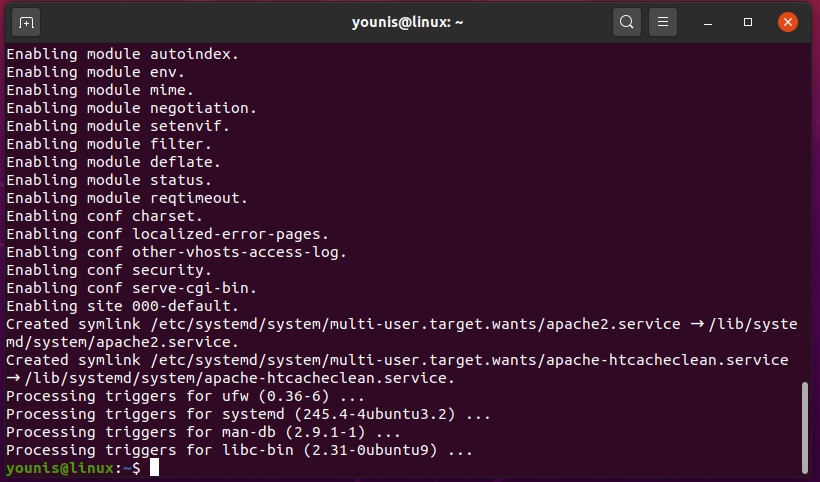Click the 'Enabling module reqtimeout' line
Image resolution: width=820 pixels, height=482 pixels.
(127, 198)
